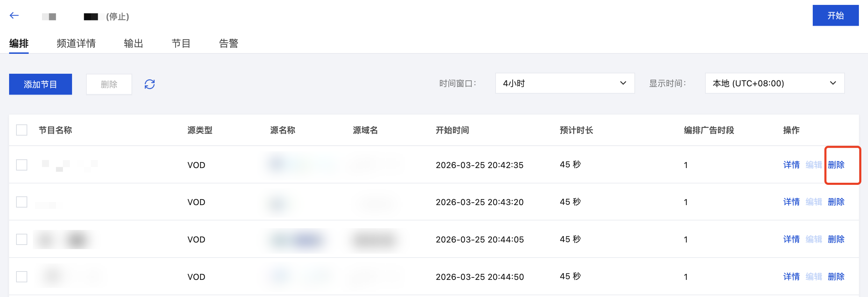Select checkbox for 20:44:05 program row

22,239
